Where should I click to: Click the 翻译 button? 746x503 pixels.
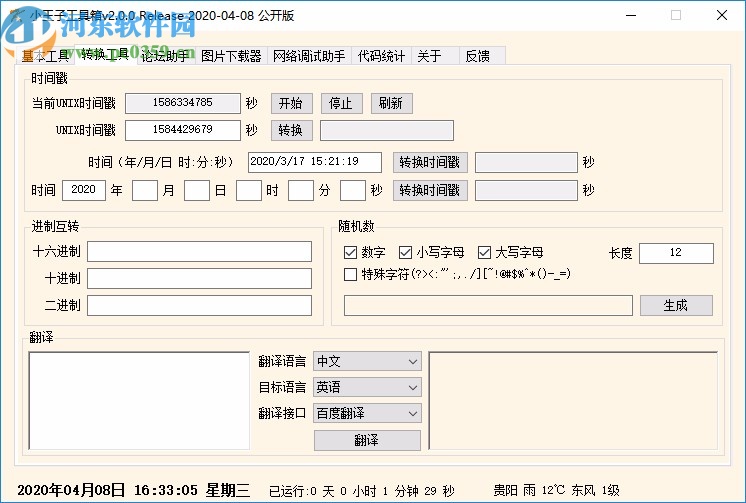367,440
